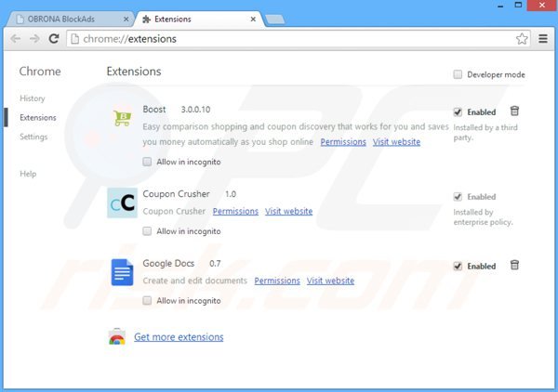This screenshot has width=558, height=392.
Task: Click the Boost extension name
Action: tap(154, 109)
